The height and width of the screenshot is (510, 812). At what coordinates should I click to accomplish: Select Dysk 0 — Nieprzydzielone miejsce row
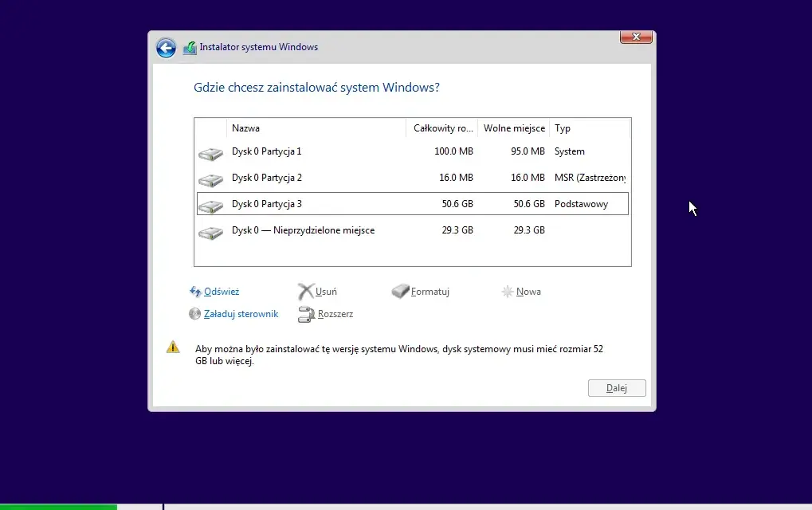(x=413, y=229)
